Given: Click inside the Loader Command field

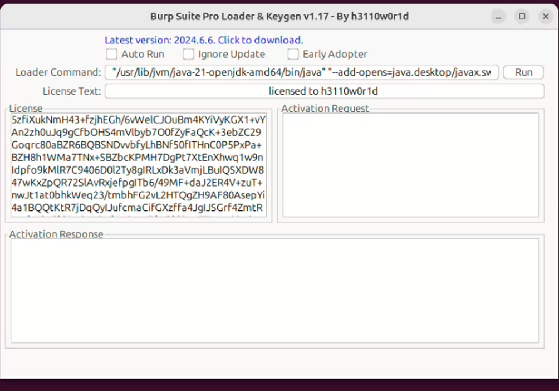Looking at the screenshot, I should point(302,72).
